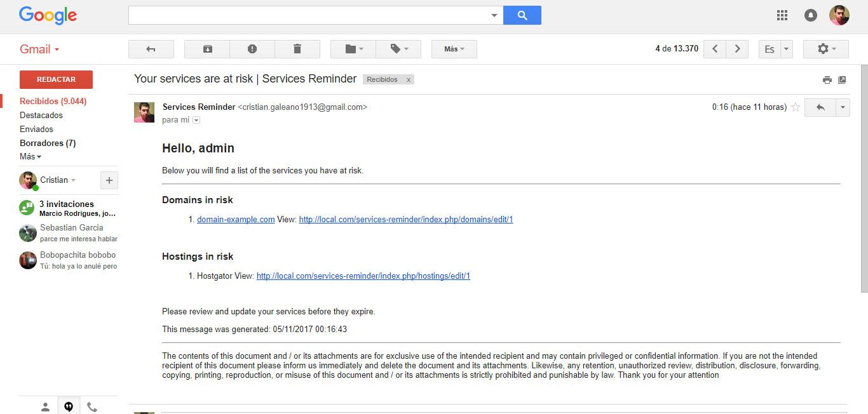Open the labels tag dropdown
The width and height of the screenshot is (868, 414).
coord(398,49)
